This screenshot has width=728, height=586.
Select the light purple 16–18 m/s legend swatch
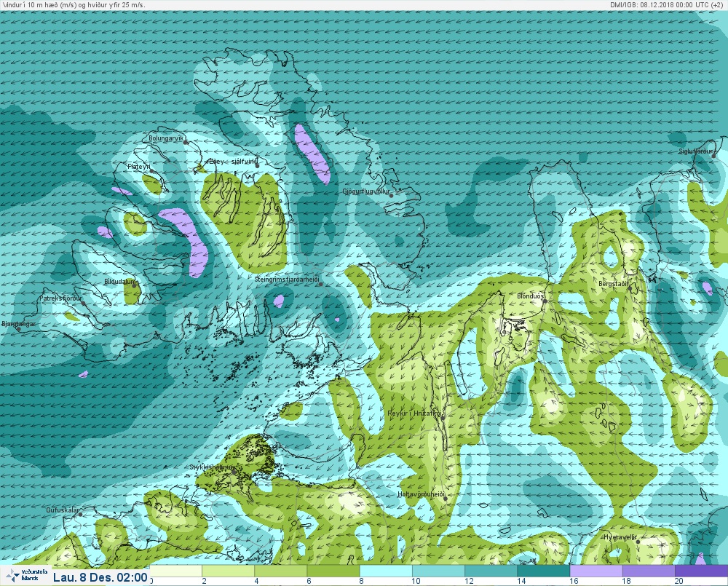(x=596, y=571)
